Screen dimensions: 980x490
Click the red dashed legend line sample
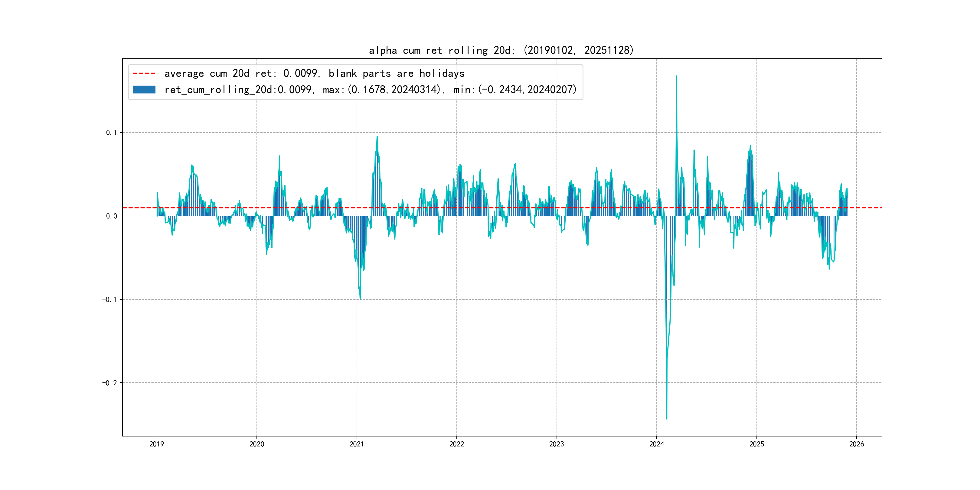tap(144, 73)
